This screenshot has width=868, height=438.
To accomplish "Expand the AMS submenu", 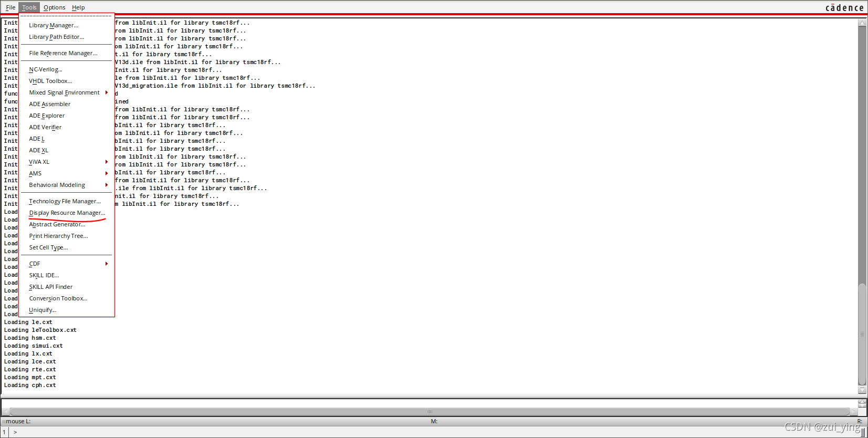I will coord(66,173).
